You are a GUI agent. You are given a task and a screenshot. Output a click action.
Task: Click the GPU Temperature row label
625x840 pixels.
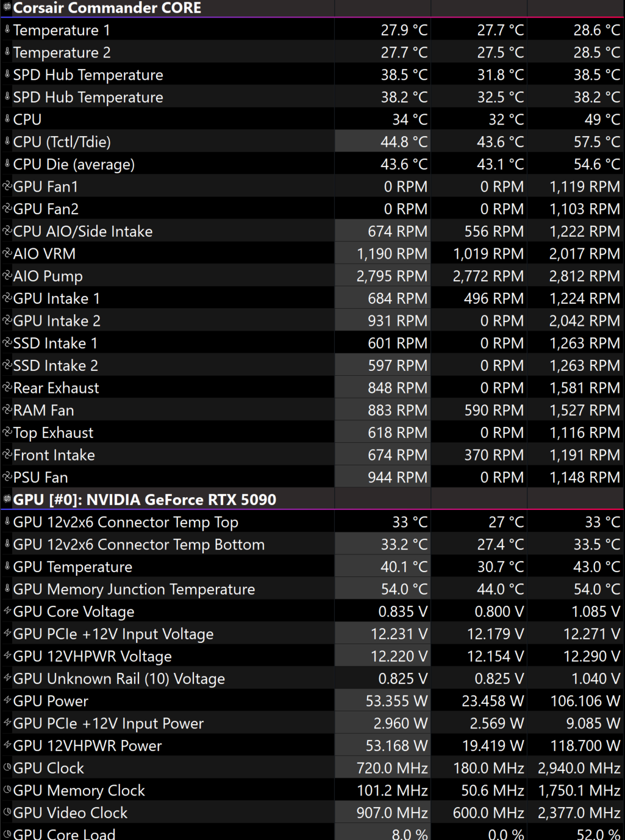tap(73, 567)
